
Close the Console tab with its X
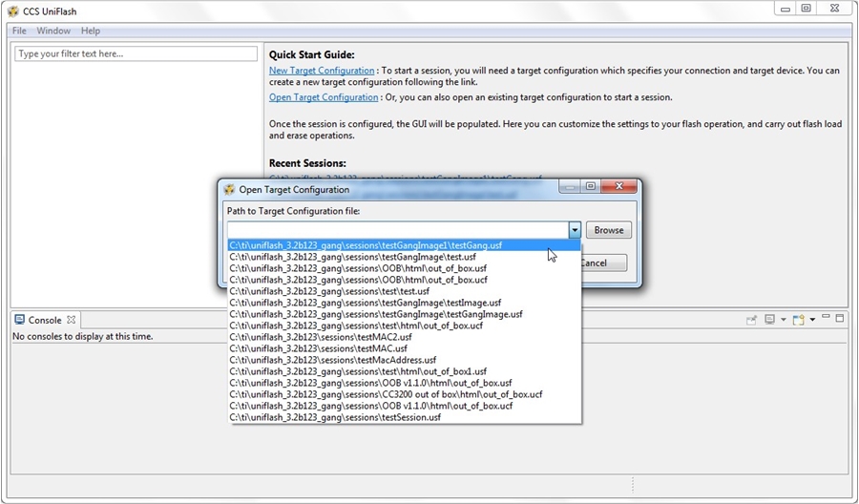coord(72,320)
